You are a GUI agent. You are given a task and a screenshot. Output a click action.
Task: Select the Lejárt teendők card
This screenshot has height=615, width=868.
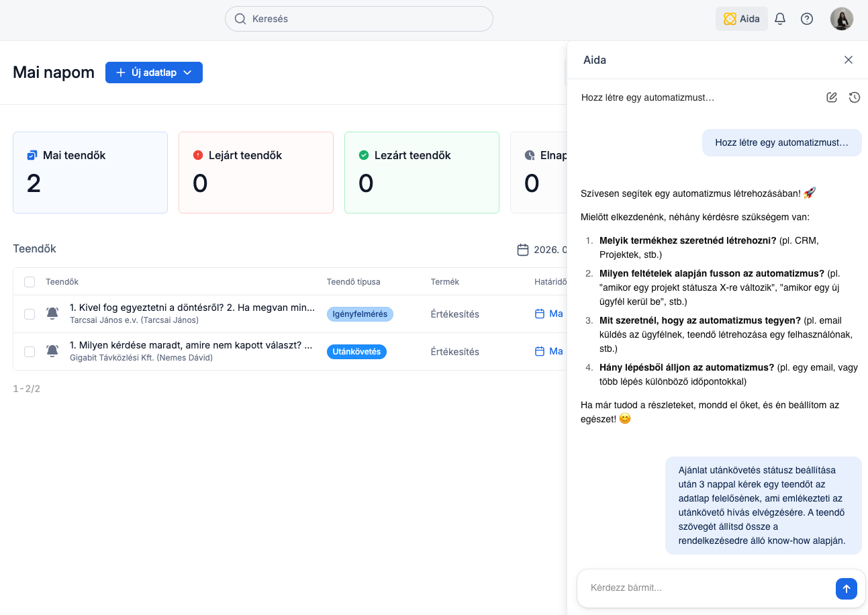[256, 173]
